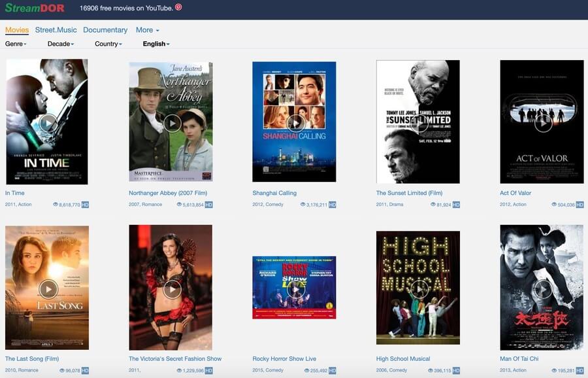Open the Genre dropdown filter
588x378 pixels.
(16, 44)
